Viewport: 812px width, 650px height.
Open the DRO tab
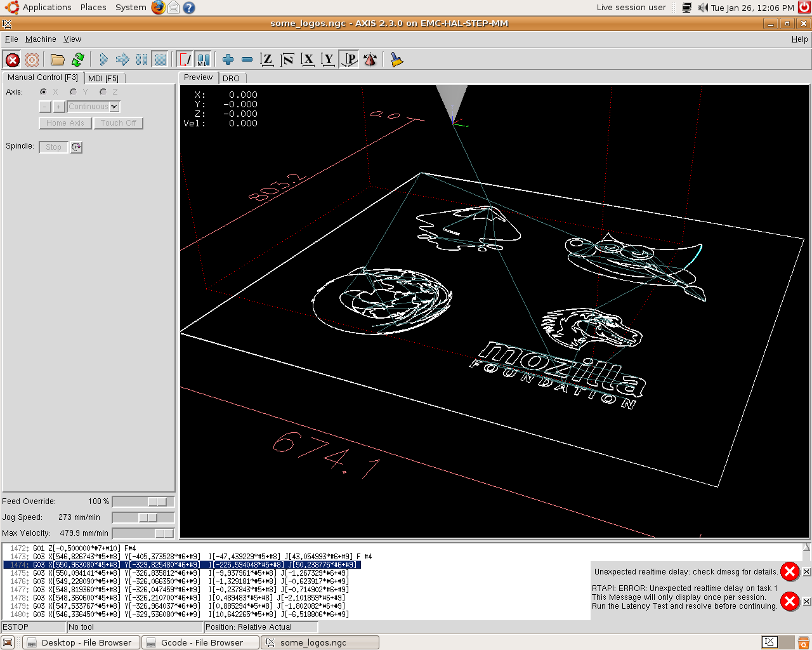click(x=231, y=78)
